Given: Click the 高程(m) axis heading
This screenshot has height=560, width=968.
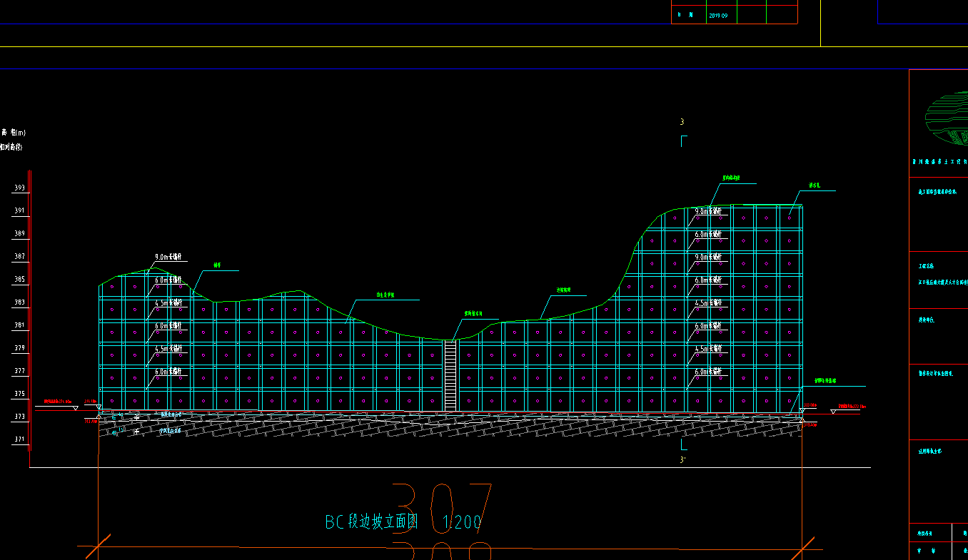Looking at the screenshot, I should point(13,133).
